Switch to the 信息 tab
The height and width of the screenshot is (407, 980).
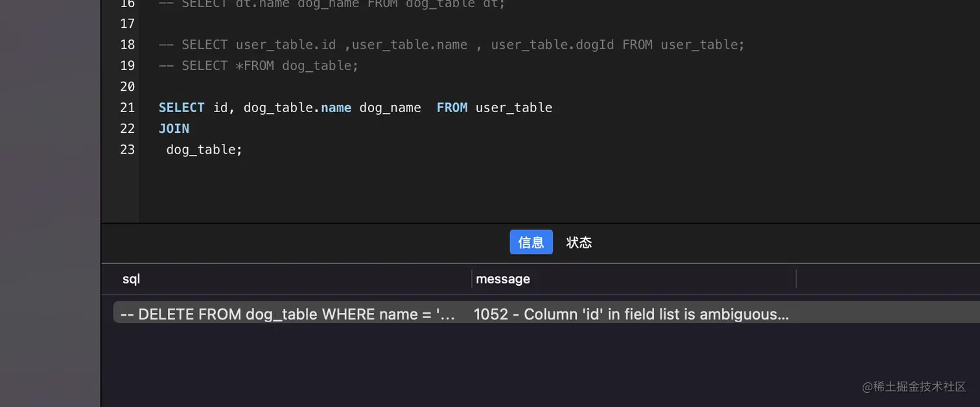coord(531,242)
